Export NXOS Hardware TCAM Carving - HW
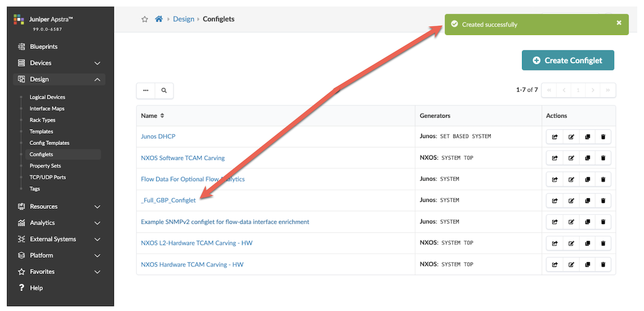 (x=555, y=265)
